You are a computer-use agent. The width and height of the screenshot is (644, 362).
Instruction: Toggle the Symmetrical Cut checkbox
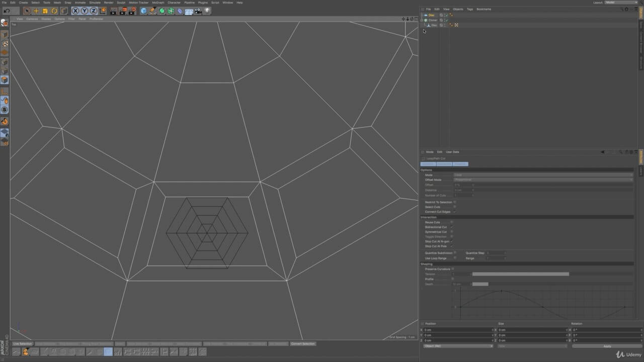coord(452,232)
